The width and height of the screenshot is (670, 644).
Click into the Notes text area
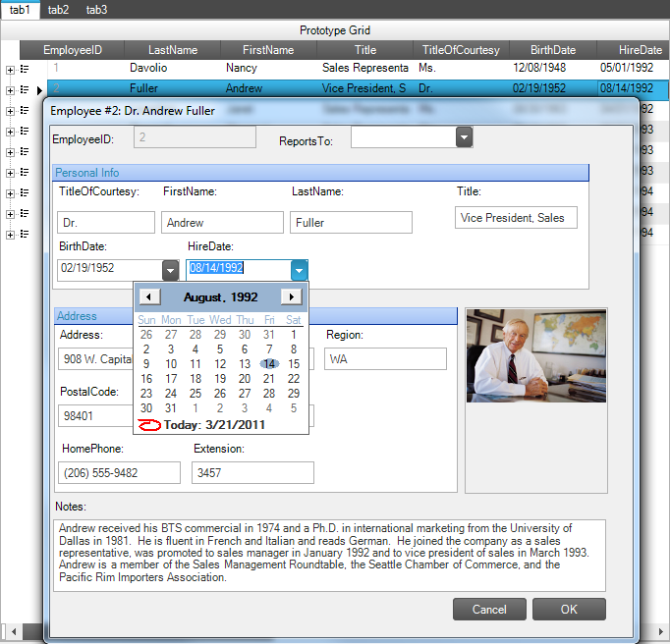[x=329, y=556]
